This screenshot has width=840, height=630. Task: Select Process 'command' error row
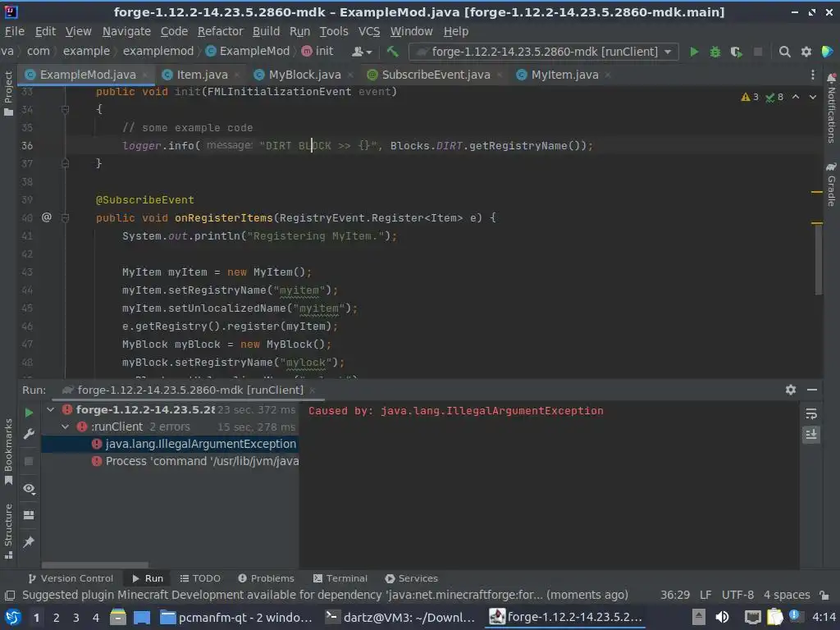169,461
